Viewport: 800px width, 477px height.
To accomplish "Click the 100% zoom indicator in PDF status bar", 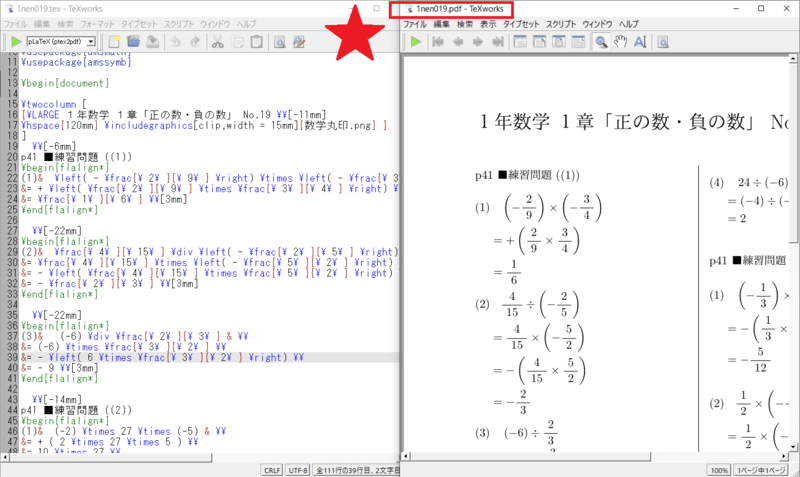I will pyautogui.click(x=719, y=470).
